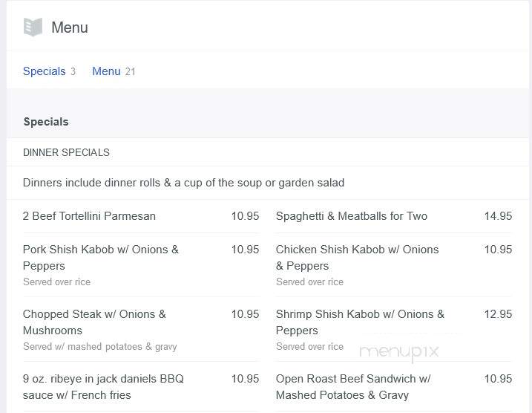Viewport: 532px width, 413px height.
Task: Click the menu book icon
Action: pyautogui.click(x=33, y=27)
